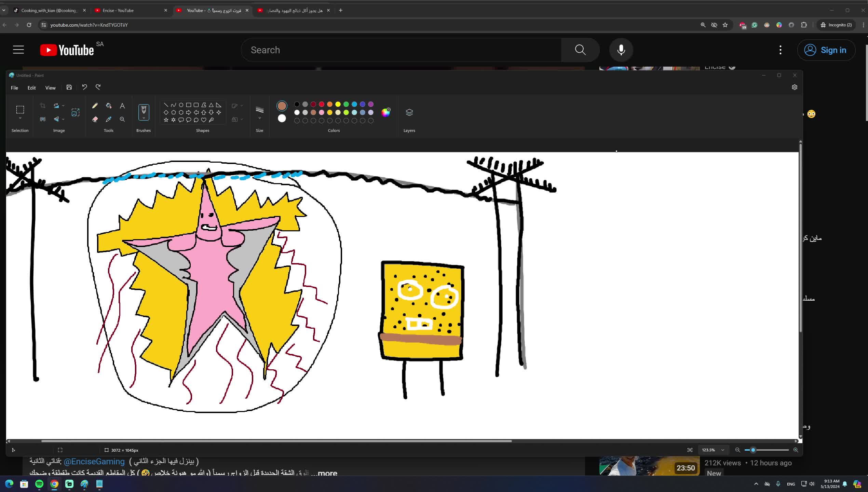868x492 pixels.
Task: Select the Text tool
Action: (122, 106)
